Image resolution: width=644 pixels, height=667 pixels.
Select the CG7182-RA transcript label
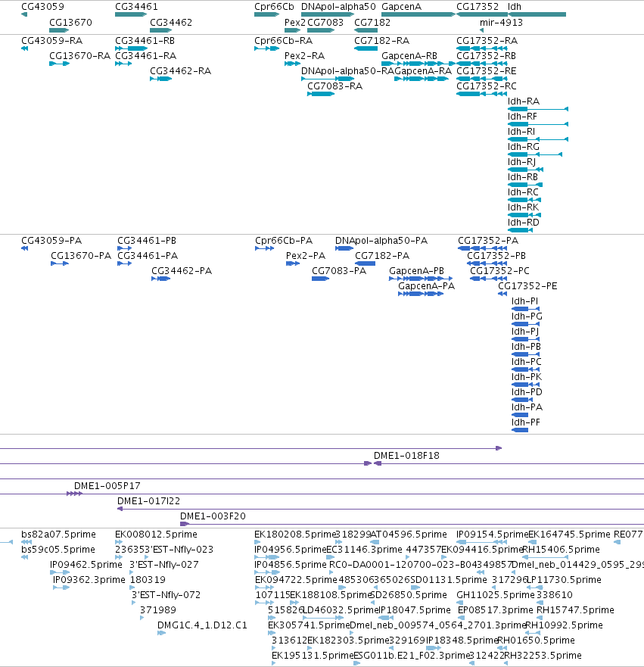click(x=381, y=41)
